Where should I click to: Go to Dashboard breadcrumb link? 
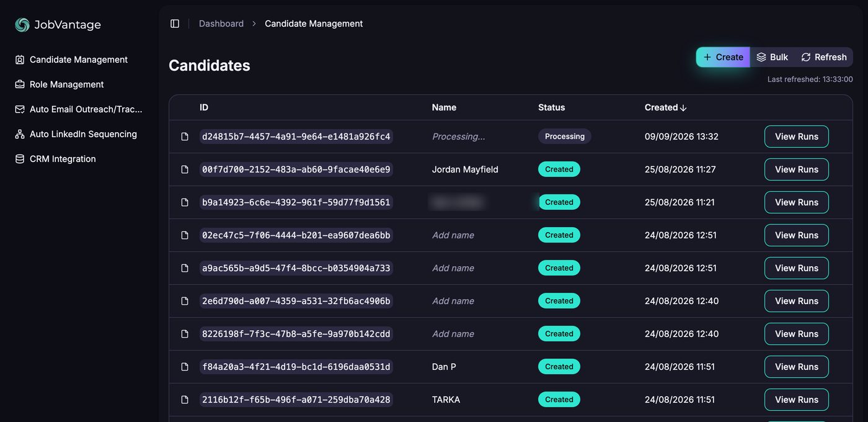tap(221, 24)
